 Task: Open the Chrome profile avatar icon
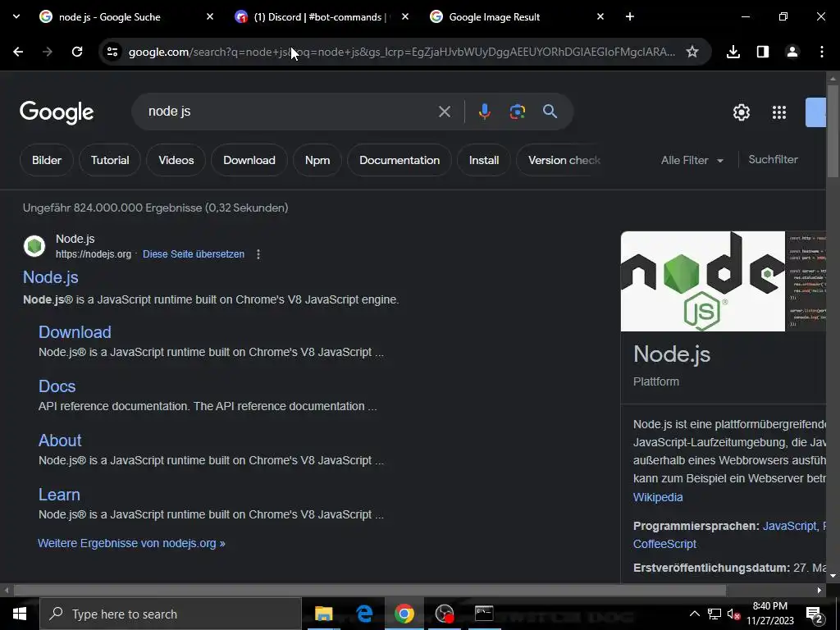coord(792,52)
